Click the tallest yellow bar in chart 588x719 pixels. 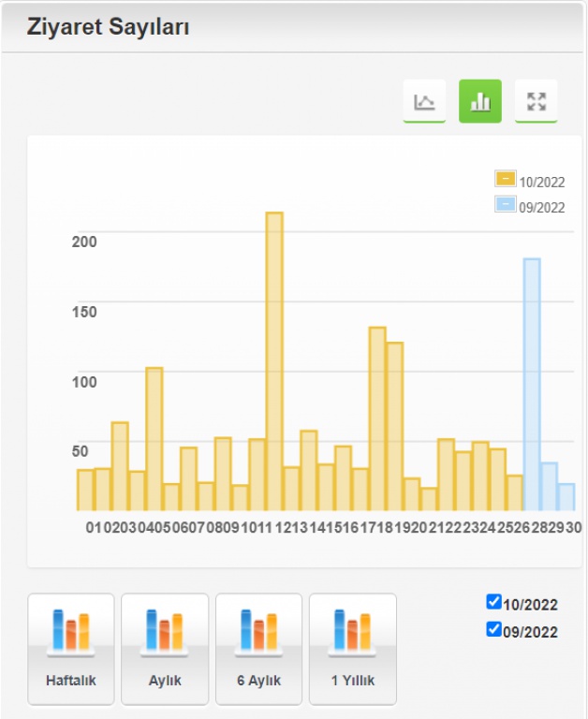coord(274,360)
